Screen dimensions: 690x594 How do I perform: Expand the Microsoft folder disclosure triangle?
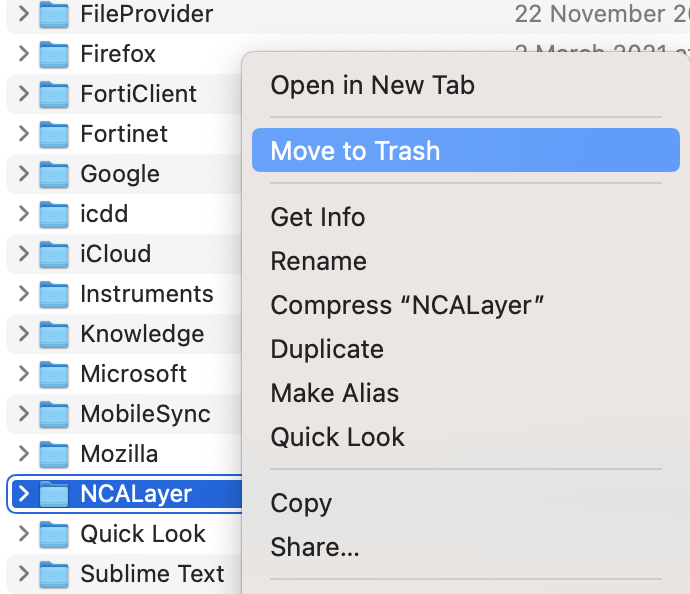(23, 374)
